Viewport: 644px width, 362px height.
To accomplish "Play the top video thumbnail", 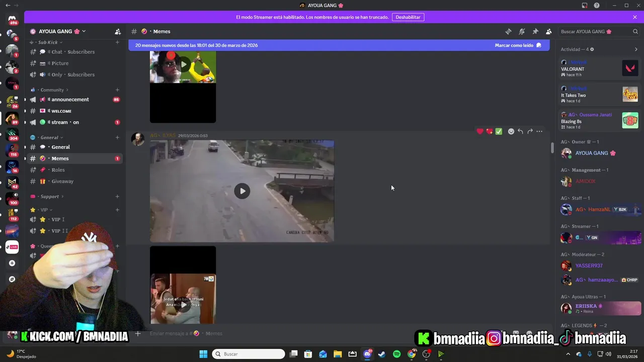I will click(x=184, y=64).
